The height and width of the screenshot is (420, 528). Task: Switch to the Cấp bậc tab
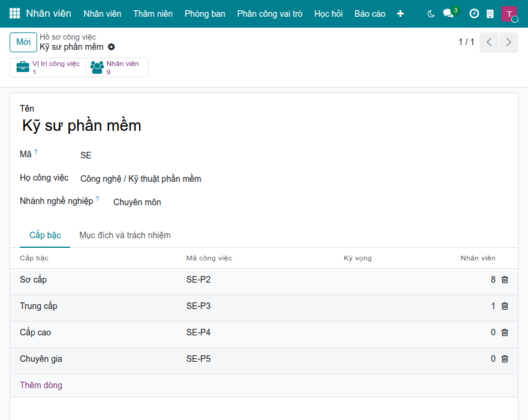click(45, 235)
